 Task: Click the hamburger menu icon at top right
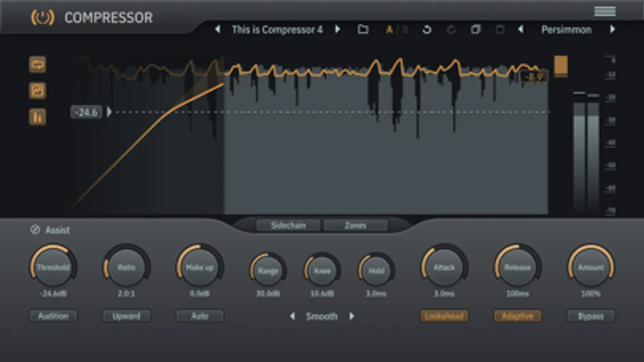(605, 11)
